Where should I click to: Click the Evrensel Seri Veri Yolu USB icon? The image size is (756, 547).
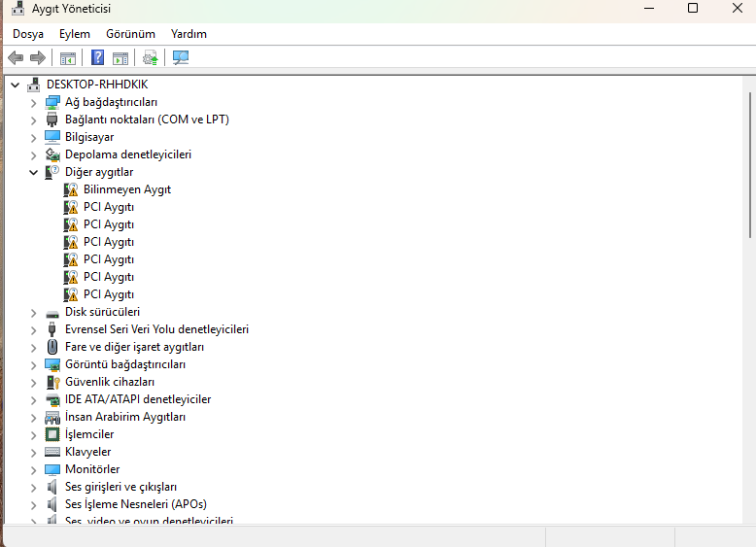click(x=52, y=329)
